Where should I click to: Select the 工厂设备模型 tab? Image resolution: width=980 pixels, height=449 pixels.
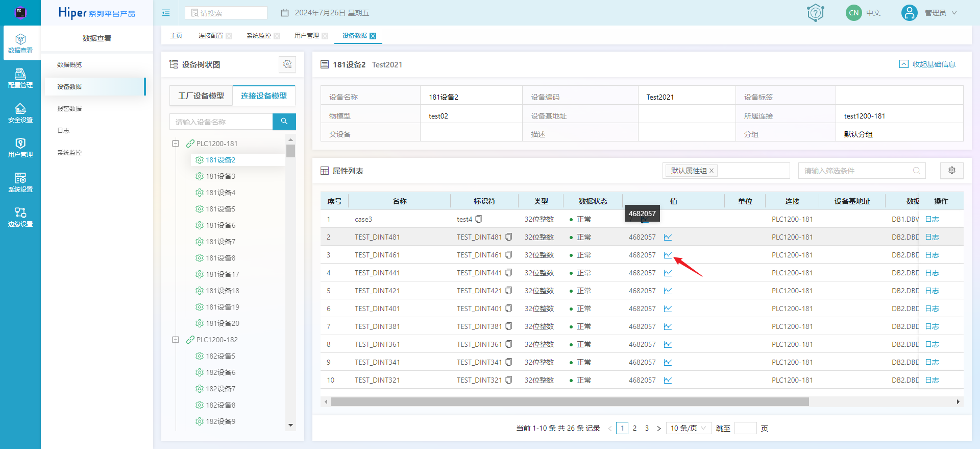(201, 96)
